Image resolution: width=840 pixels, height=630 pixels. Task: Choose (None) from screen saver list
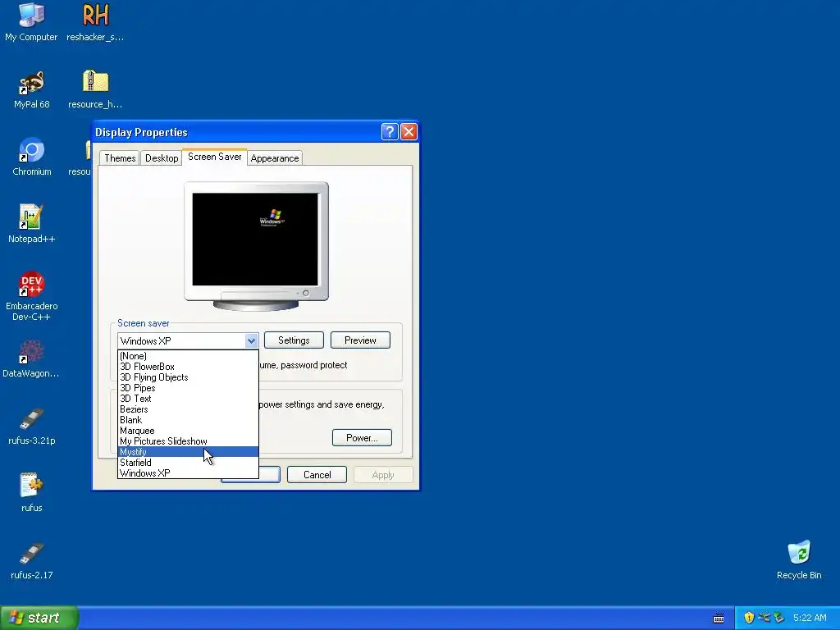pyautogui.click(x=188, y=356)
